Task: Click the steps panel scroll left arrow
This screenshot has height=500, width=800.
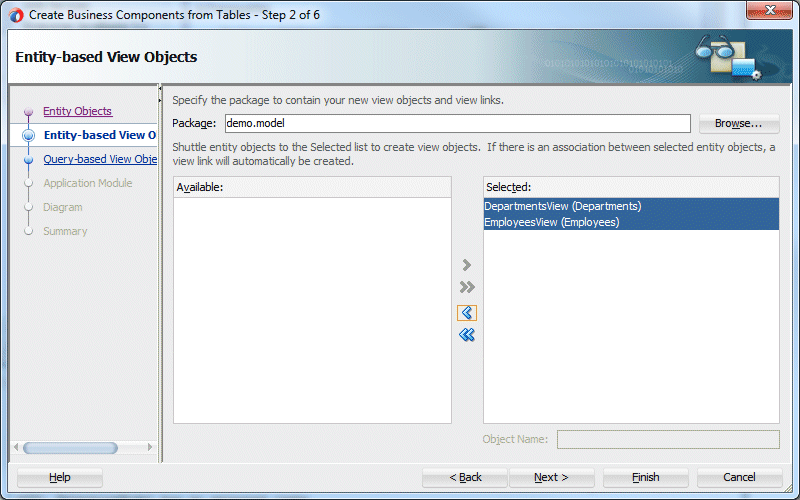Action: pyautogui.click(x=16, y=447)
